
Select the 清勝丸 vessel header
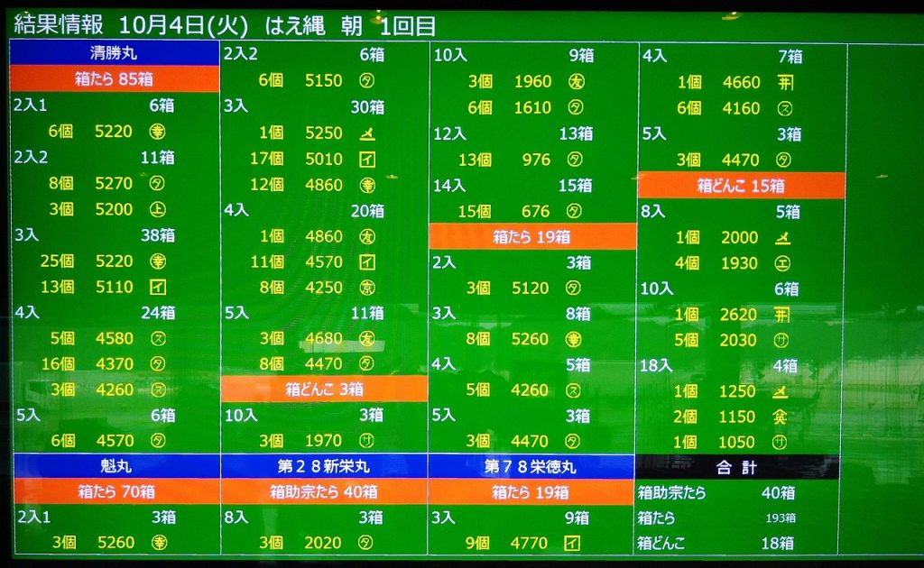(x=115, y=53)
